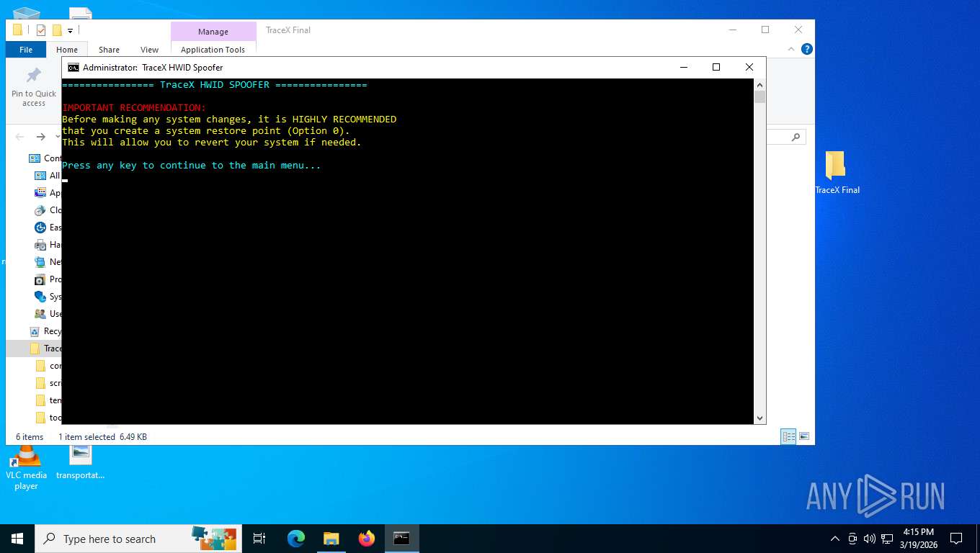The image size is (980, 553).
Task: Launch Microsoft Edge from the taskbar
Action: [x=295, y=539]
